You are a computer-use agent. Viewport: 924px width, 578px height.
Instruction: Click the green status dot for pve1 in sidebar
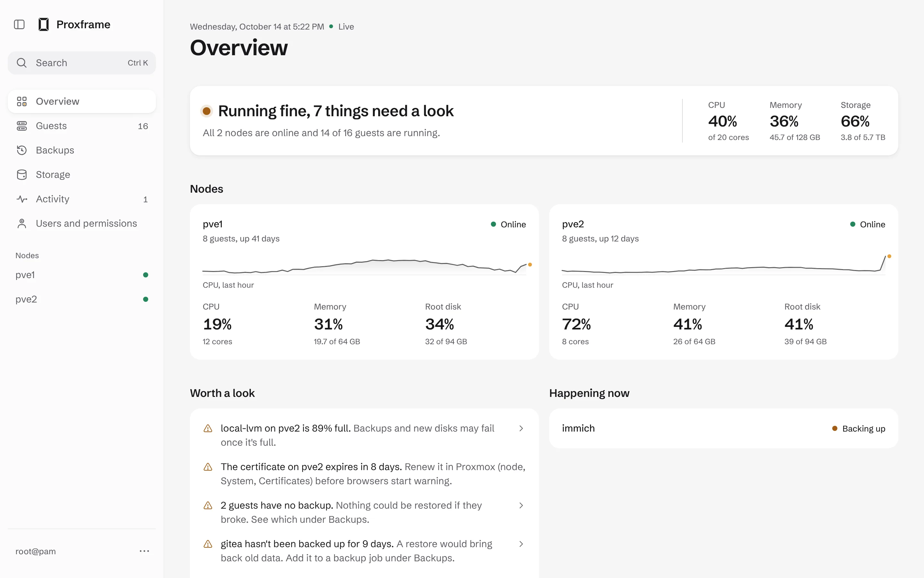tap(145, 275)
